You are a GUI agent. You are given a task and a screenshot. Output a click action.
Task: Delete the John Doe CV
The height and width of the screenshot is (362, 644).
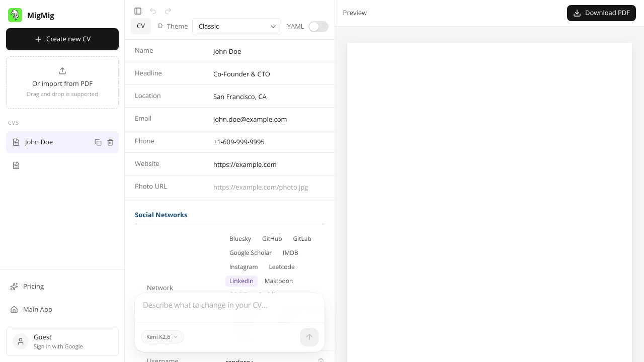(110, 142)
